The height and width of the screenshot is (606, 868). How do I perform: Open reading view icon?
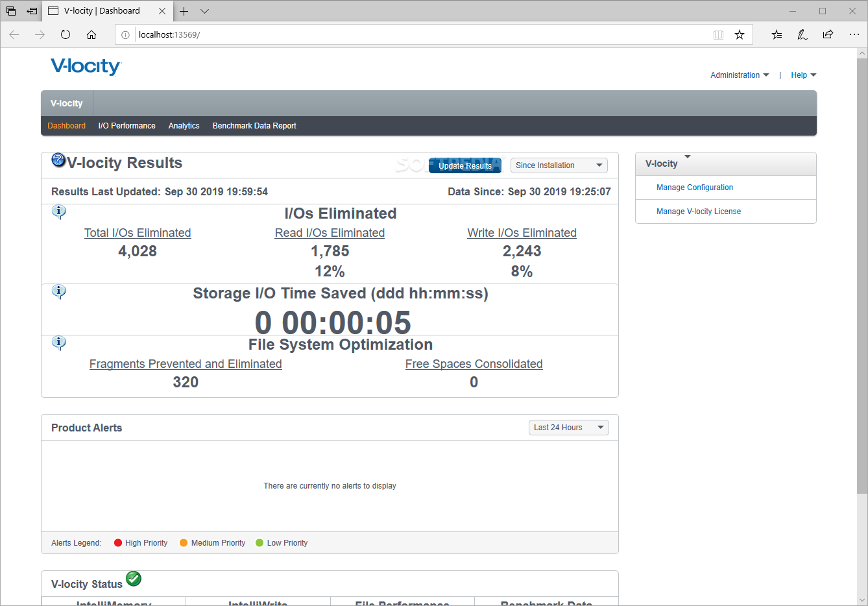pyautogui.click(x=718, y=35)
